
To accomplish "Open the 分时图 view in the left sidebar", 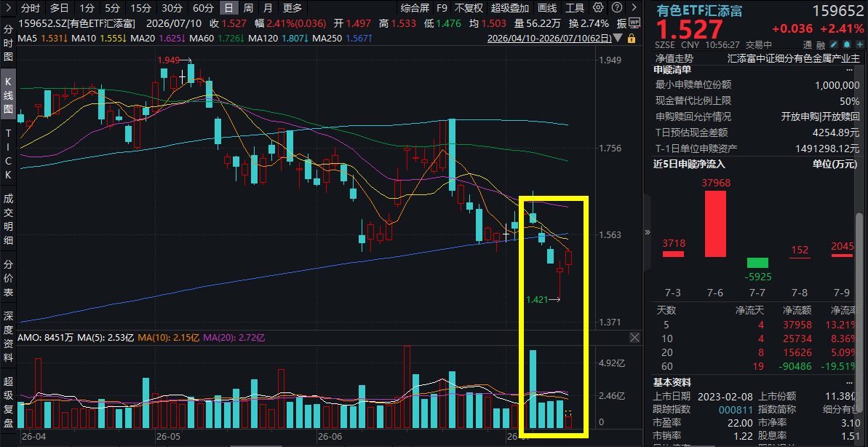I will click(8, 42).
